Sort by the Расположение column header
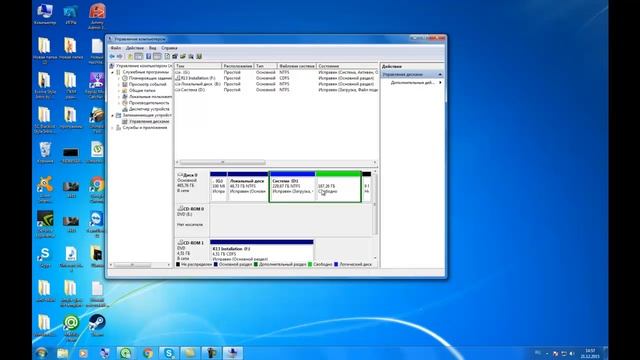The width and height of the screenshot is (640, 360). coord(238,66)
